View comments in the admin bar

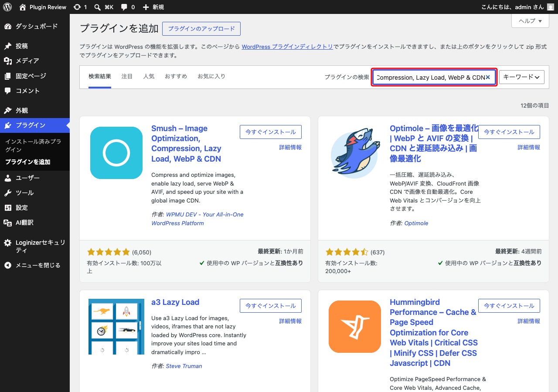tap(128, 7)
